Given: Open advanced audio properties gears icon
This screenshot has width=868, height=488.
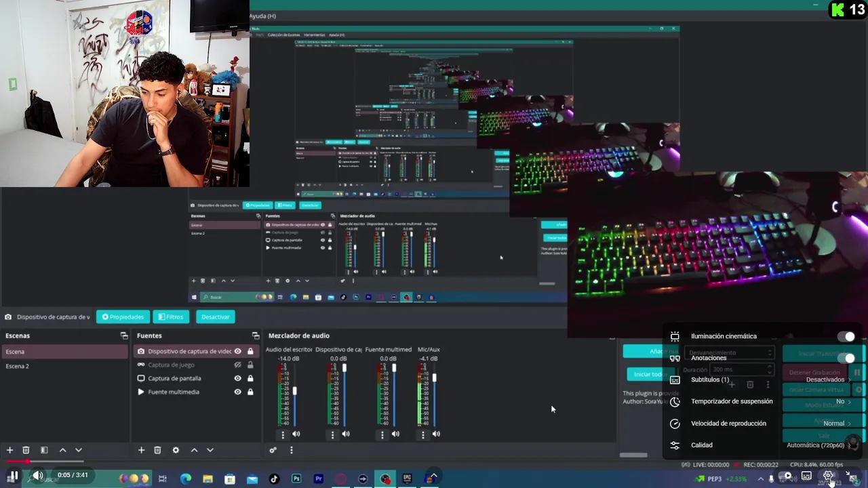Looking at the screenshot, I should (x=273, y=450).
